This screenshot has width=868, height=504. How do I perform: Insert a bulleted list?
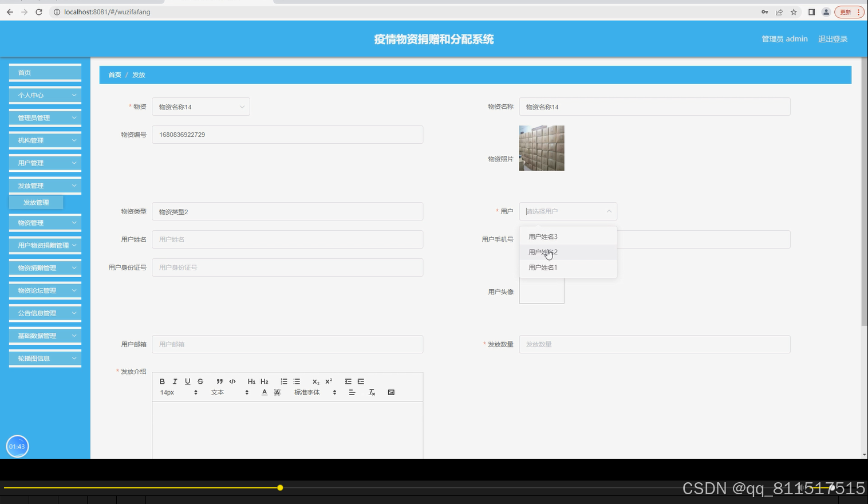[297, 381]
